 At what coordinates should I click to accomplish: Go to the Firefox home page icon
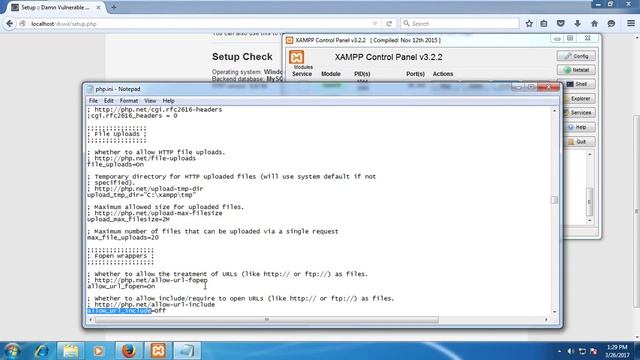click(594, 24)
